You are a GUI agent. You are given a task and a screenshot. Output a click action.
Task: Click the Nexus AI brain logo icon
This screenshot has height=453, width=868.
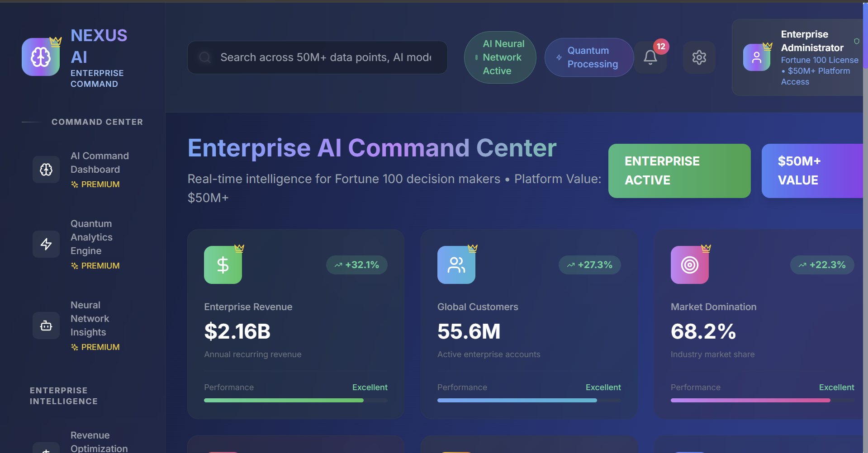point(41,57)
